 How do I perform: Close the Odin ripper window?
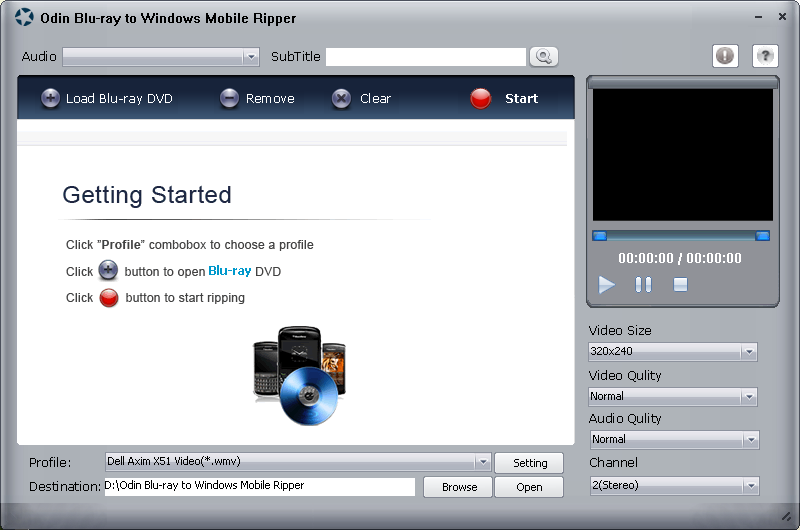pos(782,16)
